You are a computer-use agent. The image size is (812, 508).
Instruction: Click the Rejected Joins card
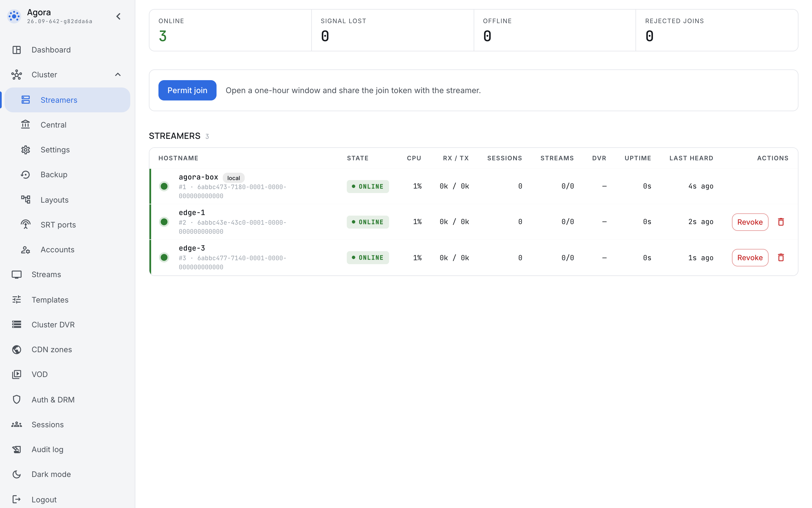point(717,30)
